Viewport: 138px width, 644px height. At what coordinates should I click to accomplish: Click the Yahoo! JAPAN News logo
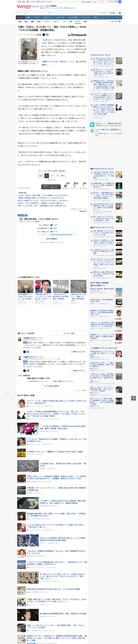tap(27, 7)
